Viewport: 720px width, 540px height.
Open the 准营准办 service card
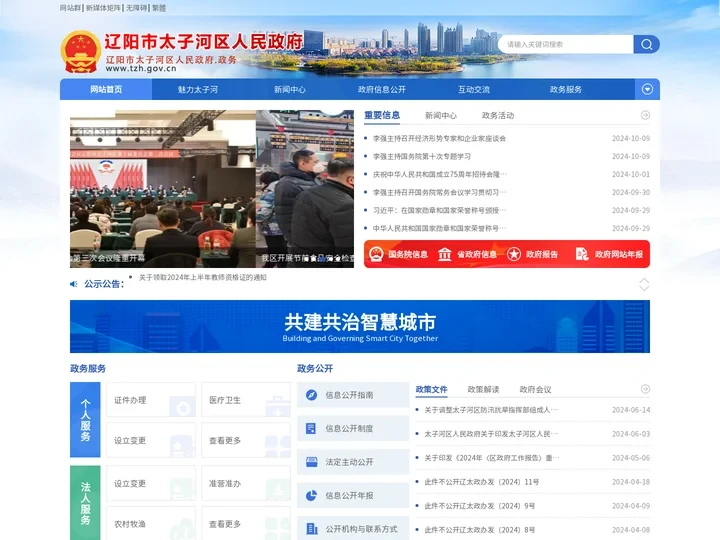[x=246, y=484]
